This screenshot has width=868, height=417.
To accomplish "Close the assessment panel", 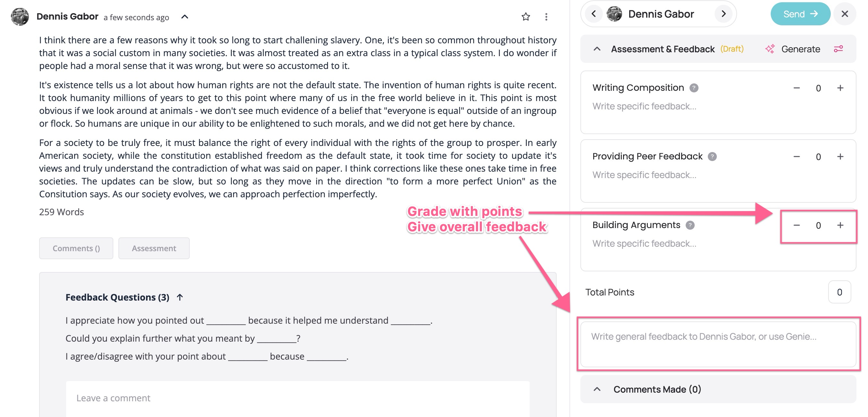I will click(x=845, y=14).
